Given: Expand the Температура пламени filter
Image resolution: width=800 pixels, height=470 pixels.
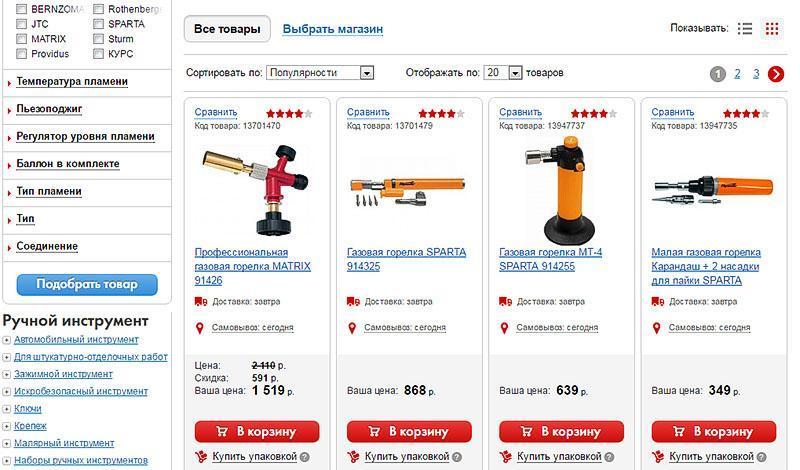Looking at the screenshot, I should point(72,82).
